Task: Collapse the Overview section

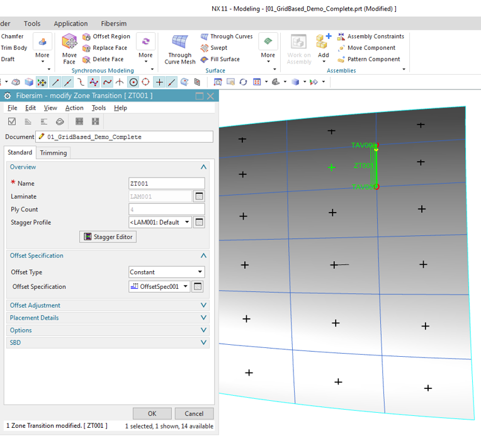Action: [203, 167]
